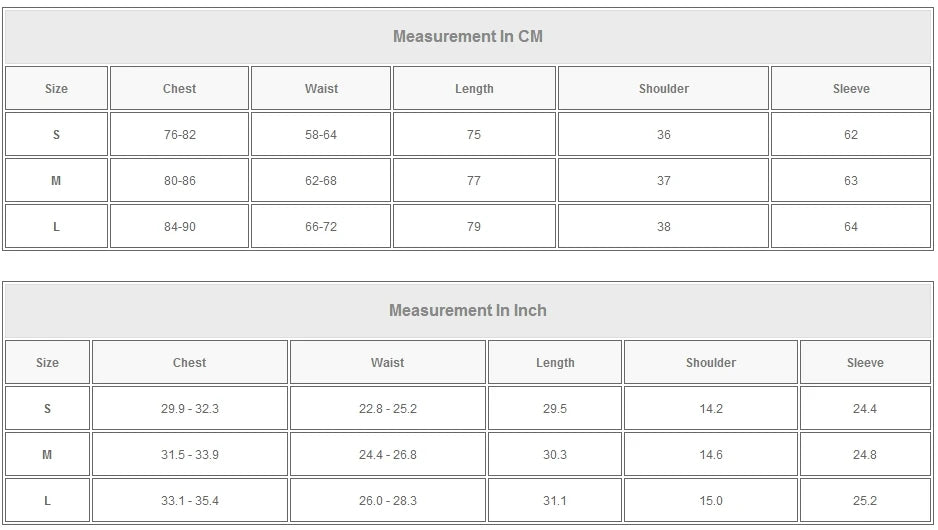Screen dimensions: 938x530
Task: Select the Shoulder header in the Inch table
Action: pyautogui.click(x=711, y=363)
